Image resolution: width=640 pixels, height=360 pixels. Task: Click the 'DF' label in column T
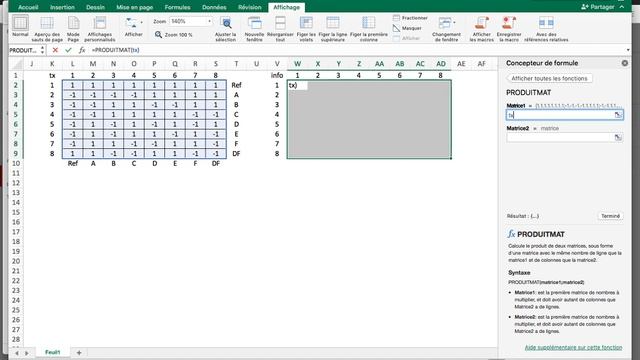coord(236,154)
